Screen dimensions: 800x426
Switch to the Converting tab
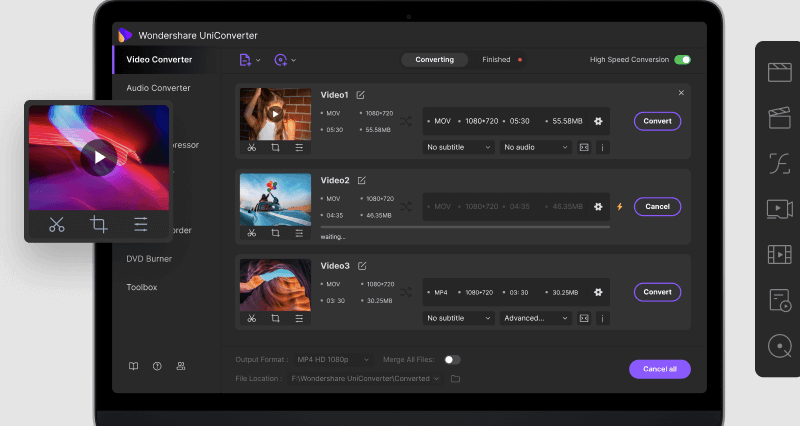[435, 60]
